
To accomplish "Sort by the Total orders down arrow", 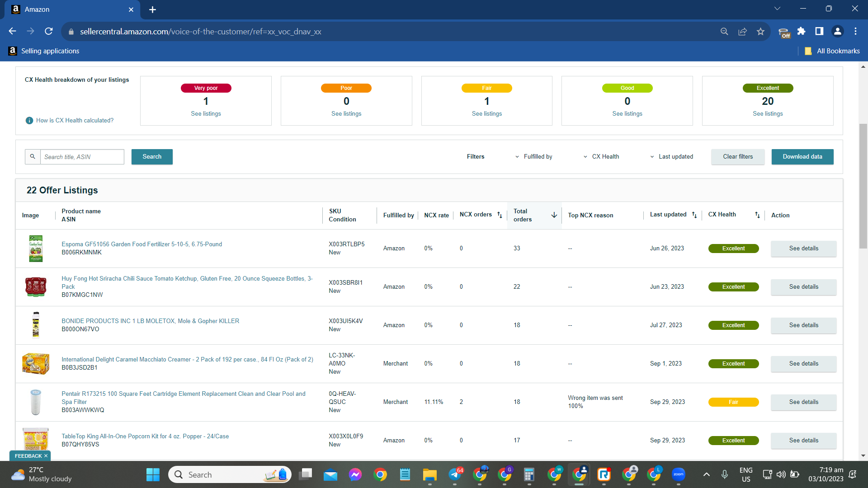I will [x=554, y=215].
